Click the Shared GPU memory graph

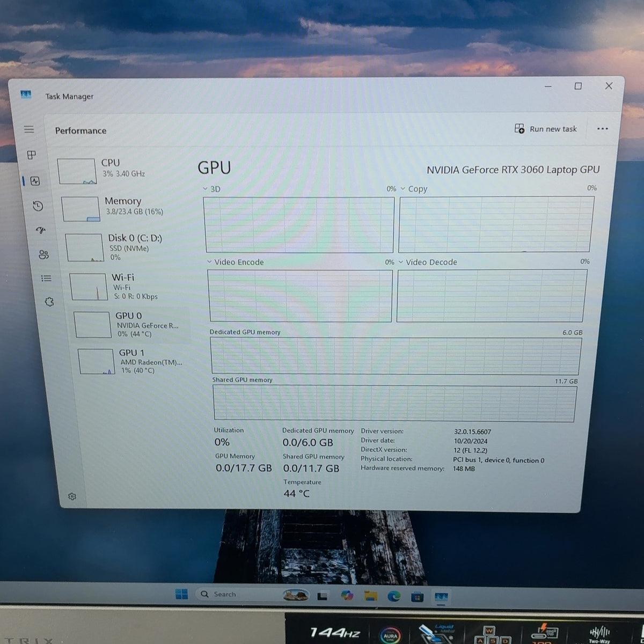395,403
